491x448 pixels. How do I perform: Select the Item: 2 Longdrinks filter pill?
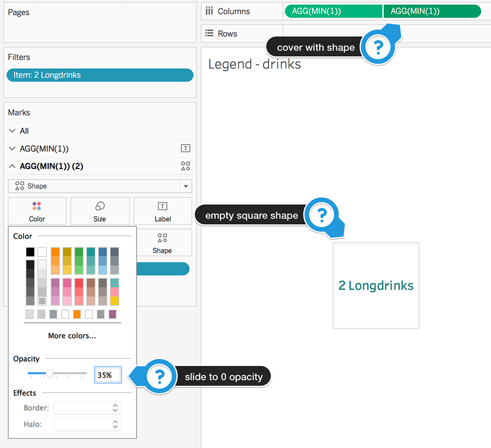tap(100, 75)
